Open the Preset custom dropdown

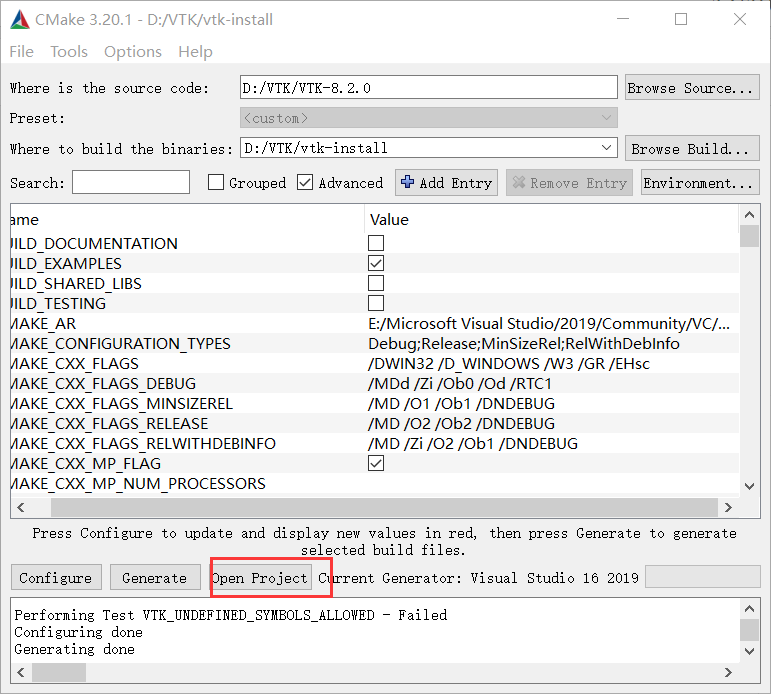pyautogui.click(x=428, y=118)
